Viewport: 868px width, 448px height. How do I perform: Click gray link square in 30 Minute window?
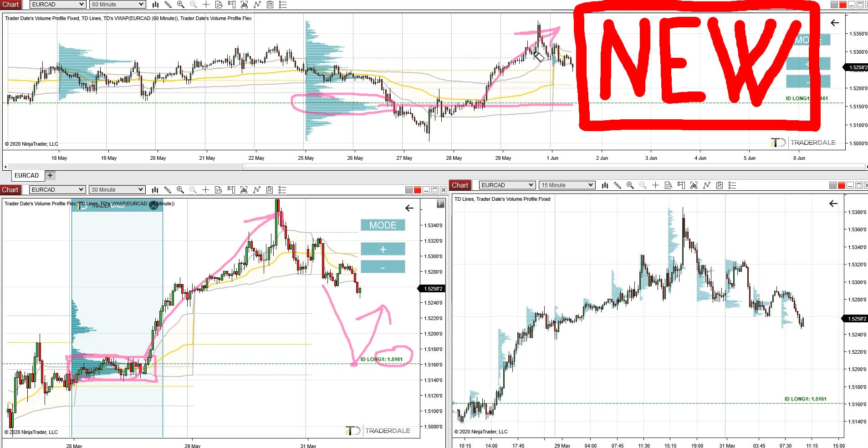409,190
